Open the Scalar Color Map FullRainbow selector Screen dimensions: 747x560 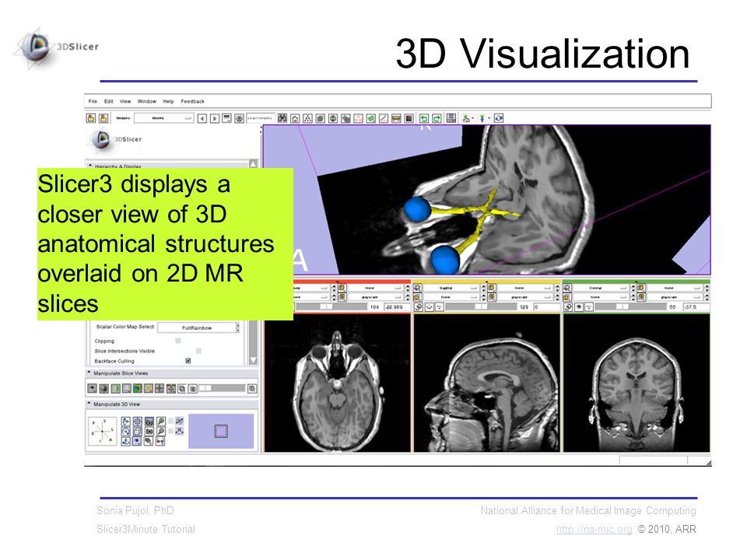tap(198, 327)
